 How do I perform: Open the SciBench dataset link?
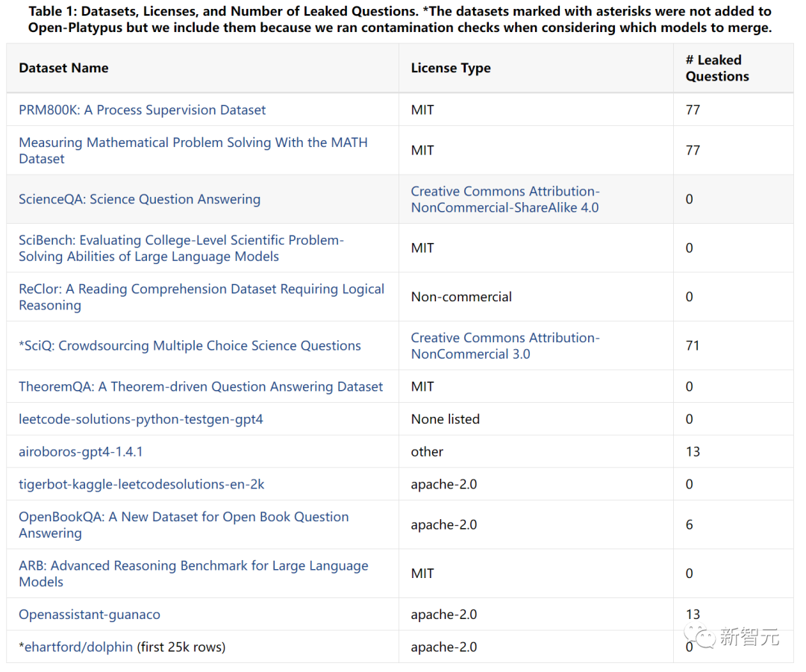pyautogui.click(x=181, y=248)
